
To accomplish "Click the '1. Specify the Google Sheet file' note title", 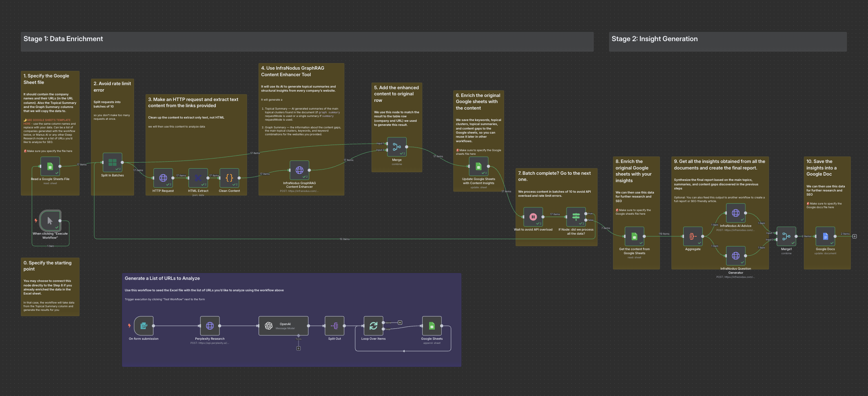I will tap(46, 79).
